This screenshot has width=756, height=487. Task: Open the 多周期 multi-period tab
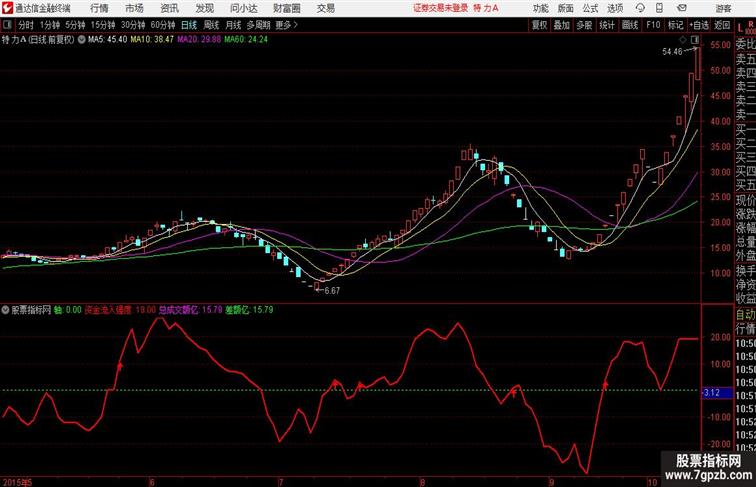[258, 25]
